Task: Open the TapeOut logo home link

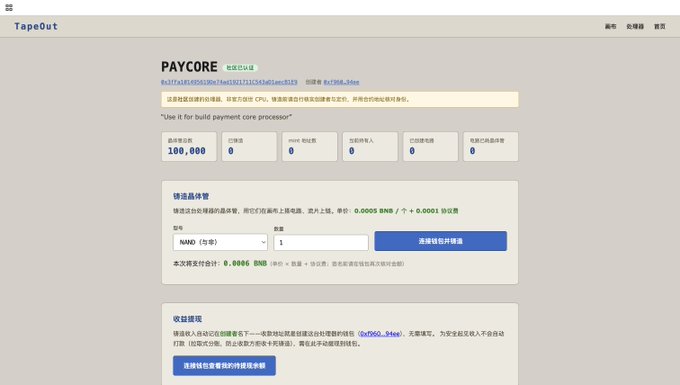Action: coord(36,26)
